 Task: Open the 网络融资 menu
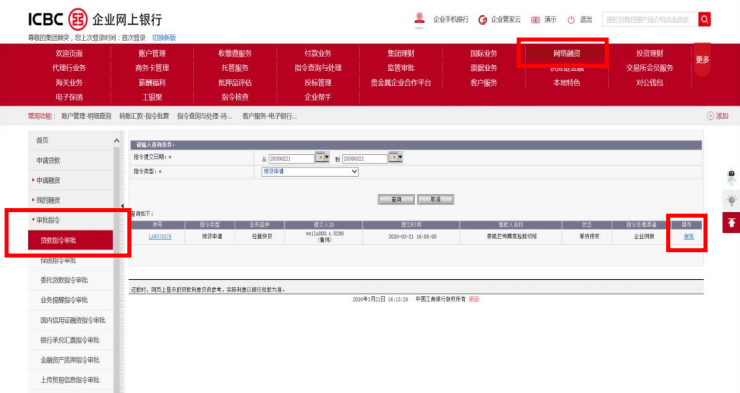[566, 54]
